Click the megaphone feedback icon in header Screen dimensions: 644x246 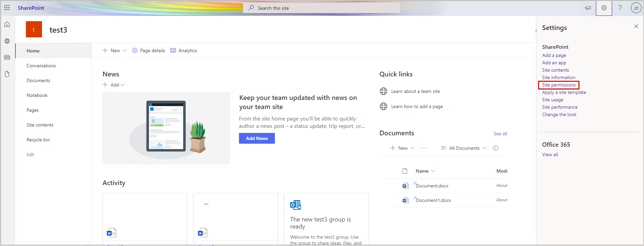[x=588, y=8]
